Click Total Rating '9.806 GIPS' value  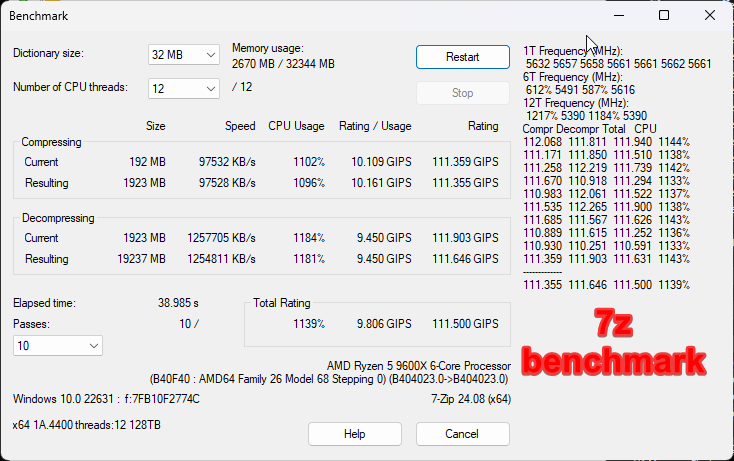[384, 324]
